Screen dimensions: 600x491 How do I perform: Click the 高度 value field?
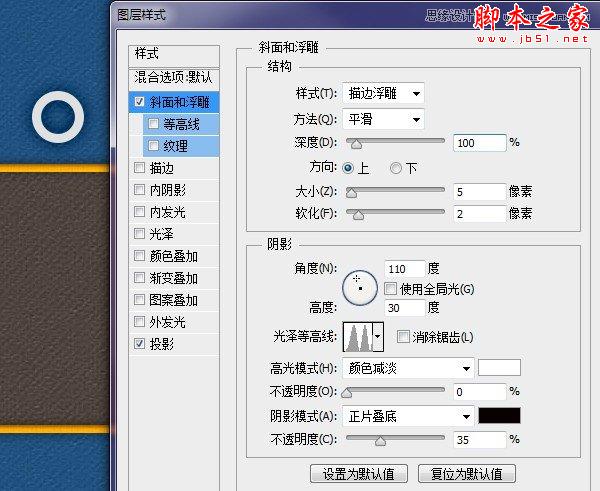[405, 307]
